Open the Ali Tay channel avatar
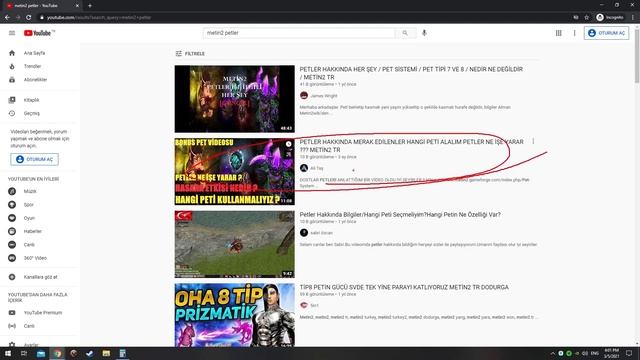Screen dimensions: 640x360 304,168
